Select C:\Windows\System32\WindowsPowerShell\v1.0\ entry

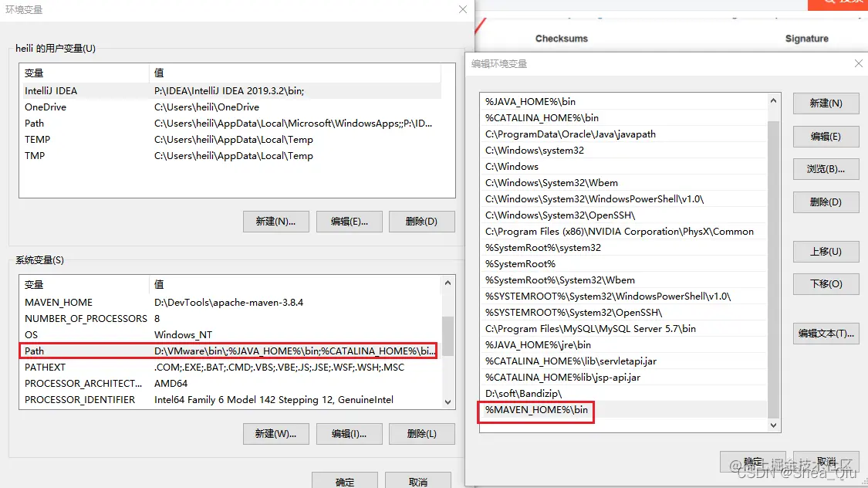tap(623, 199)
